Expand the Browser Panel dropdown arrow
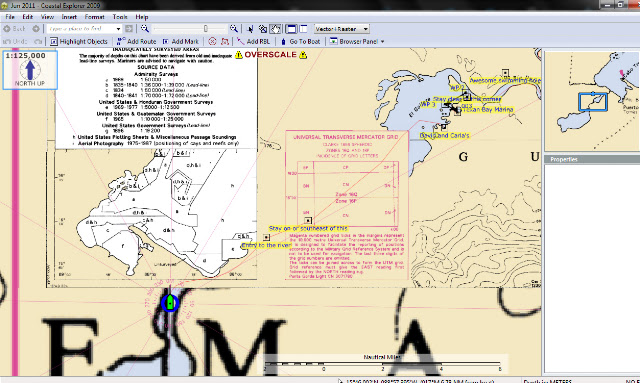Viewport: 640px width, 383px height. coord(382,42)
